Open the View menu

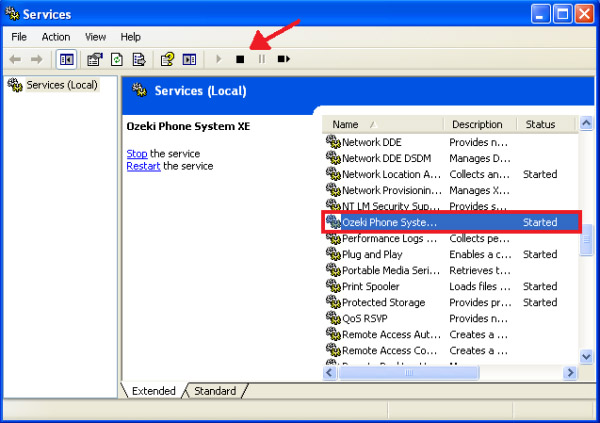click(x=95, y=37)
